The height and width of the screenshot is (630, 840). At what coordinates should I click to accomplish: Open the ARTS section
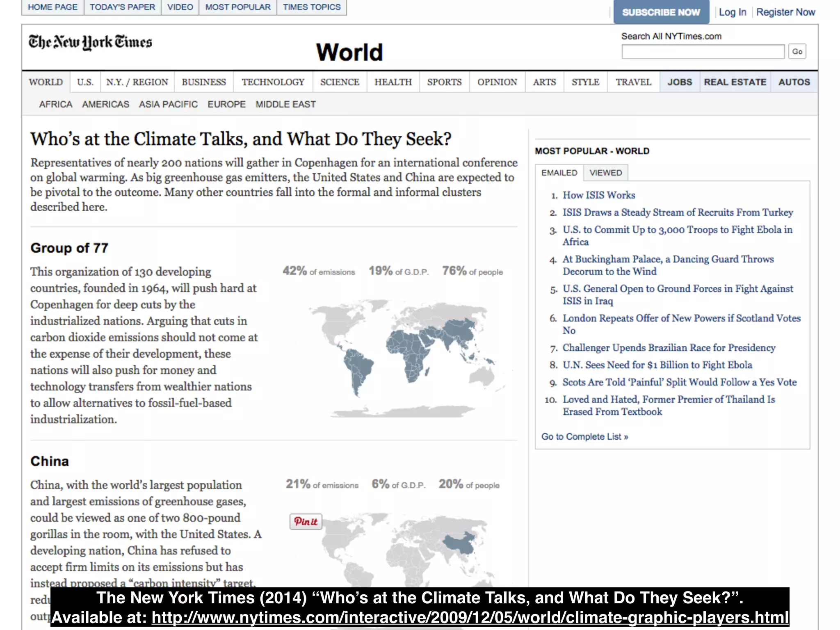click(x=544, y=82)
